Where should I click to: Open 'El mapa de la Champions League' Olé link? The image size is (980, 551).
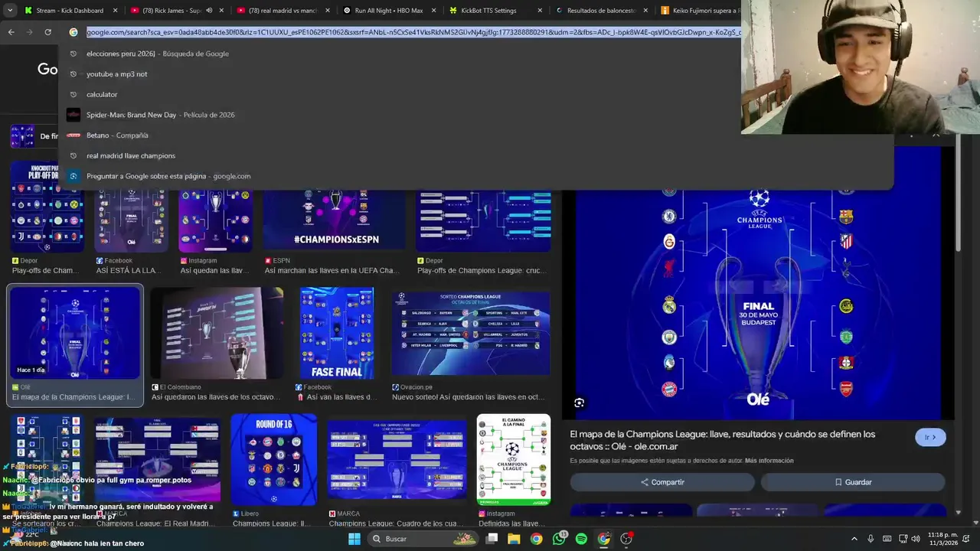pyautogui.click(x=722, y=440)
